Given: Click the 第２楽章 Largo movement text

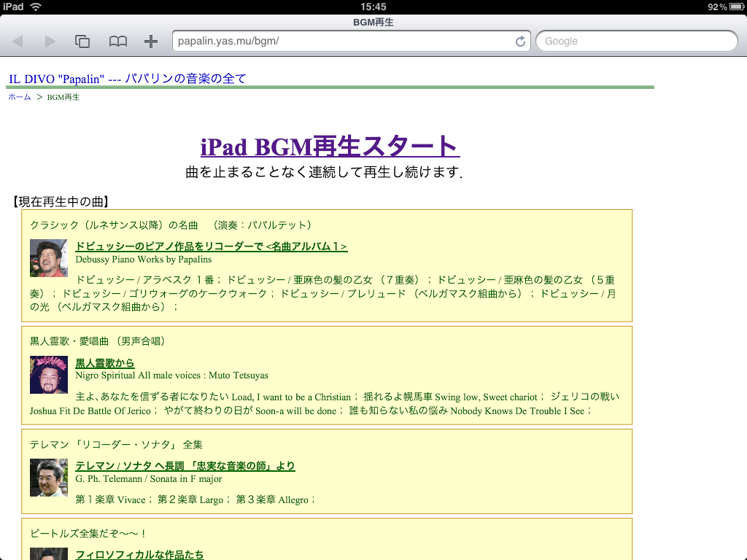Looking at the screenshot, I should (190, 499).
